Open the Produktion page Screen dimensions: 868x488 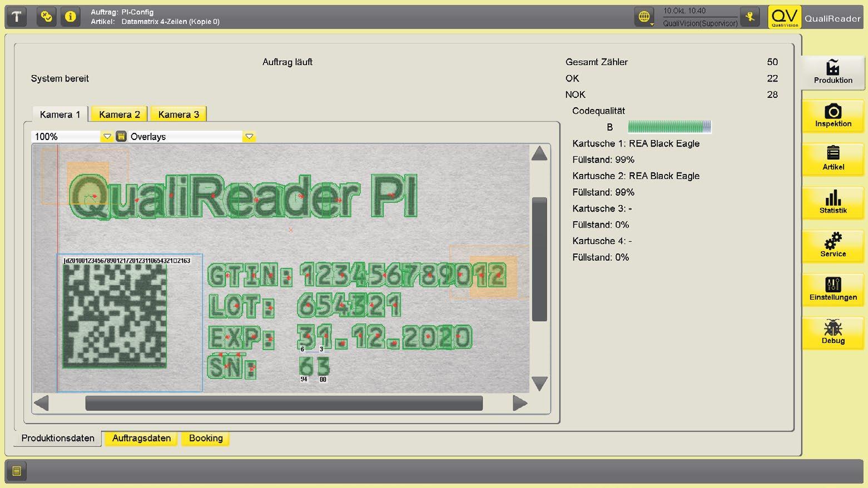click(x=833, y=72)
